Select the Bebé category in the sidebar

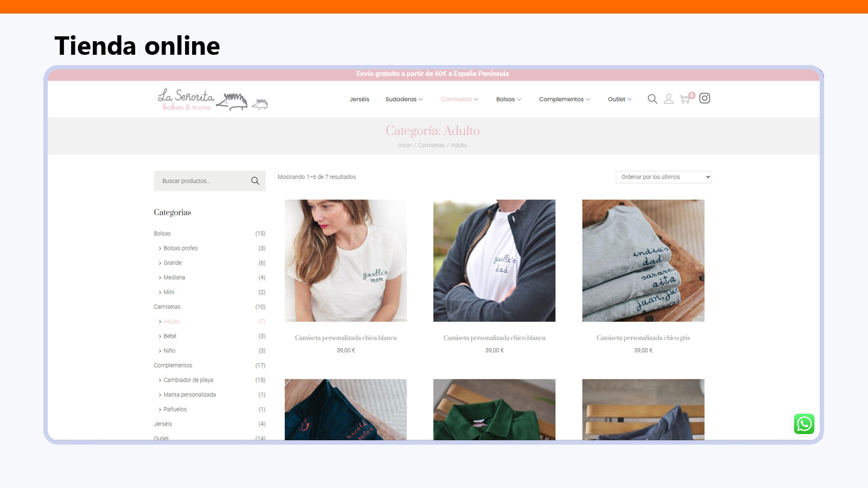[x=170, y=336]
